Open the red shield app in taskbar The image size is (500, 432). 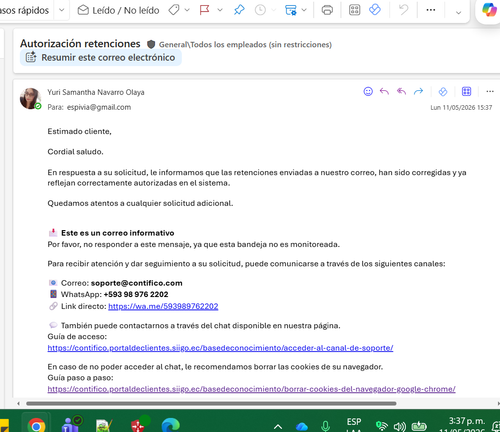139,424
